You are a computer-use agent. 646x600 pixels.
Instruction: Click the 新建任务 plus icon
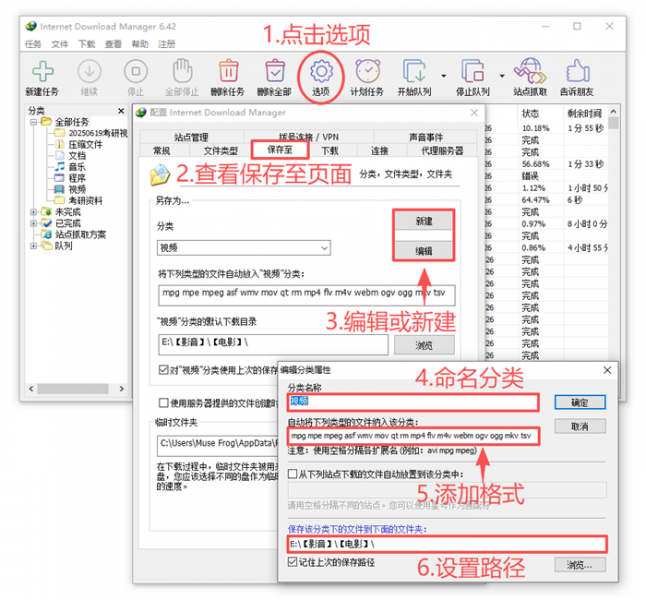point(43,71)
